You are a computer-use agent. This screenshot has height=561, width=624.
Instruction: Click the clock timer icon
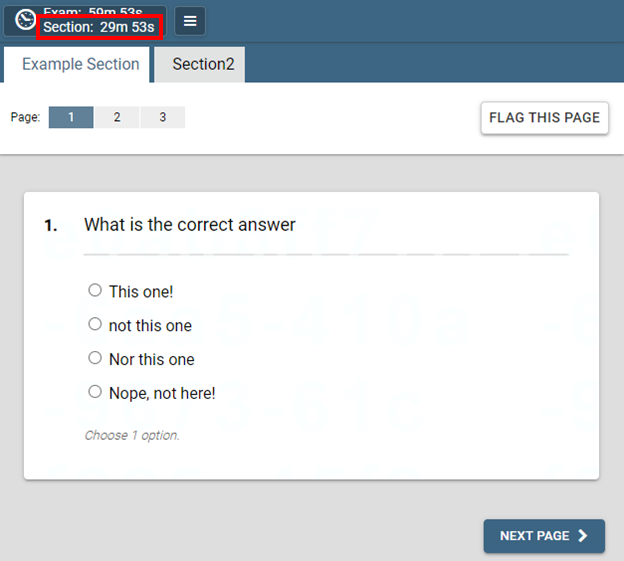(26, 21)
